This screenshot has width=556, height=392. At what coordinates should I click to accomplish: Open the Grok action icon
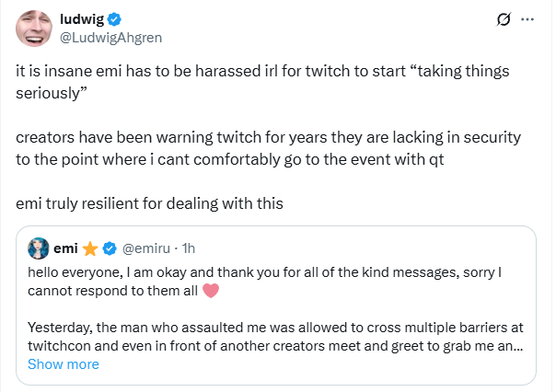[504, 19]
